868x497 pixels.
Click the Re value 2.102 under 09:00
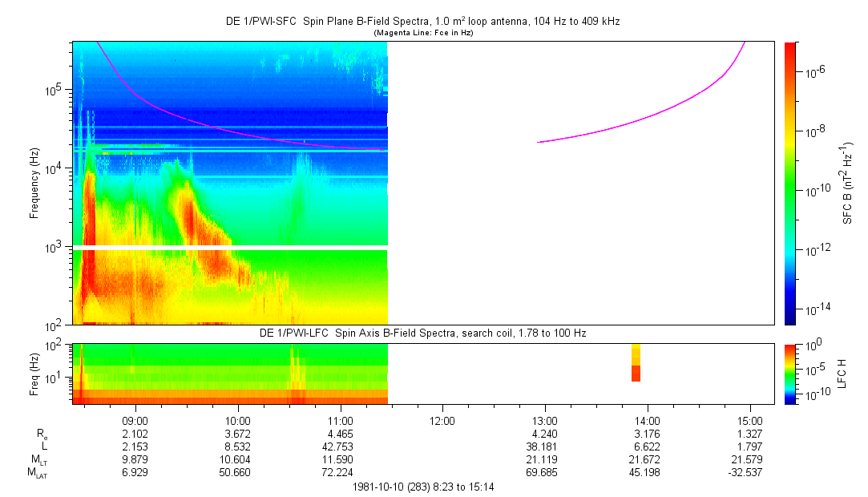pos(135,434)
